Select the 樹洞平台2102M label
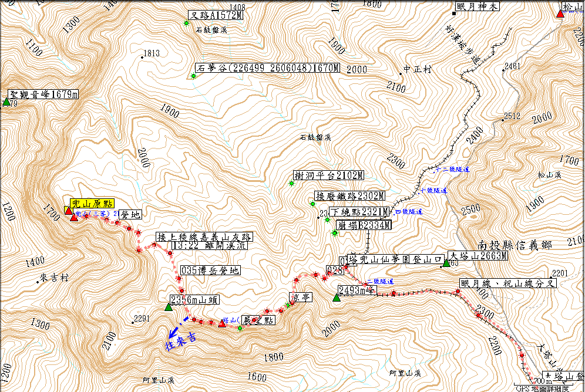 pyautogui.click(x=329, y=175)
